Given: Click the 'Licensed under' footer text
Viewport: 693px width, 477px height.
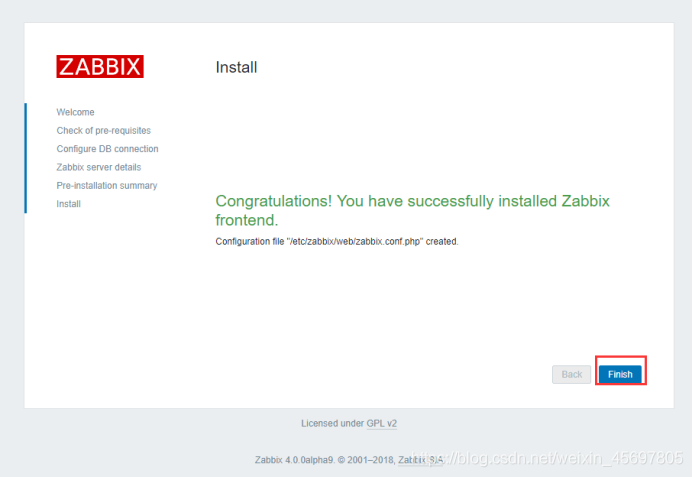Looking at the screenshot, I should (332, 424).
